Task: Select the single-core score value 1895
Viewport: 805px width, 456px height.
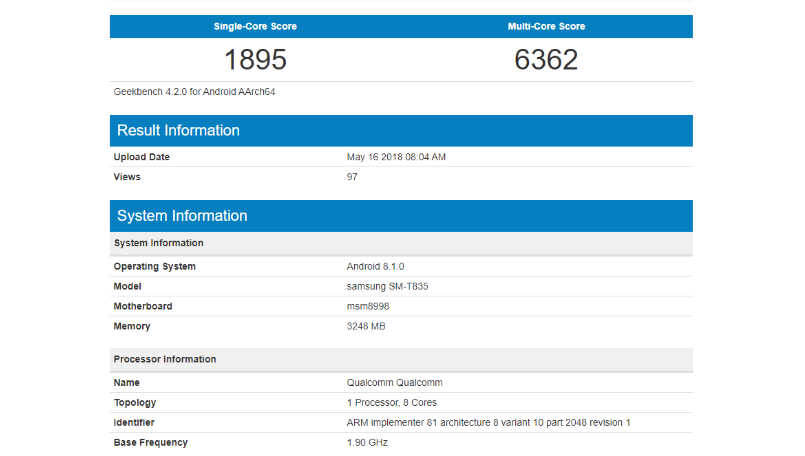Action: click(x=255, y=60)
